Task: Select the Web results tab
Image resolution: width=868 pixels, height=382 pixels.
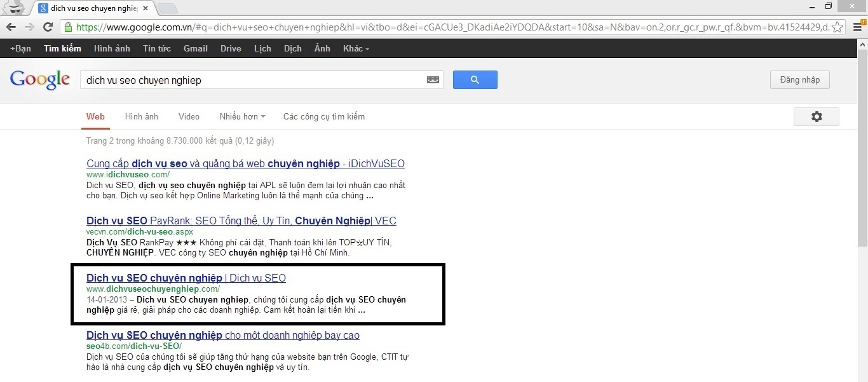Action: pos(95,117)
